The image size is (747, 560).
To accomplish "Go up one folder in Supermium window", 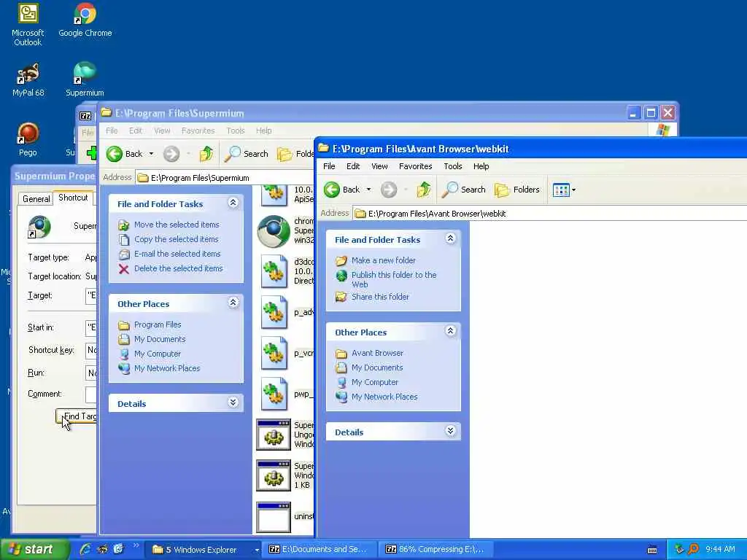I will point(206,154).
